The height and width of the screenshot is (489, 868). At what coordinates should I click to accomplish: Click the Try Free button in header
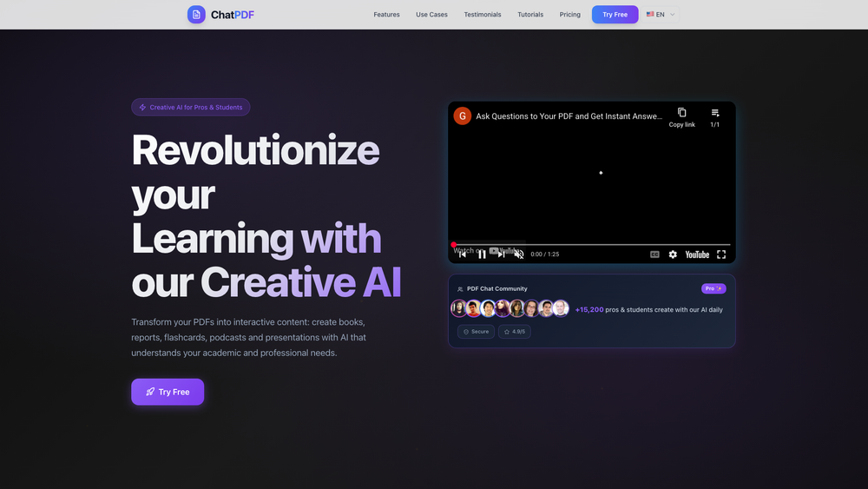point(615,15)
